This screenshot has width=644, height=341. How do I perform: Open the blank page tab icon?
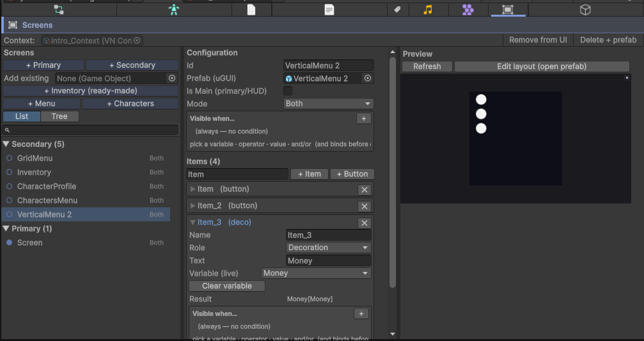pyautogui.click(x=251, y=10)
